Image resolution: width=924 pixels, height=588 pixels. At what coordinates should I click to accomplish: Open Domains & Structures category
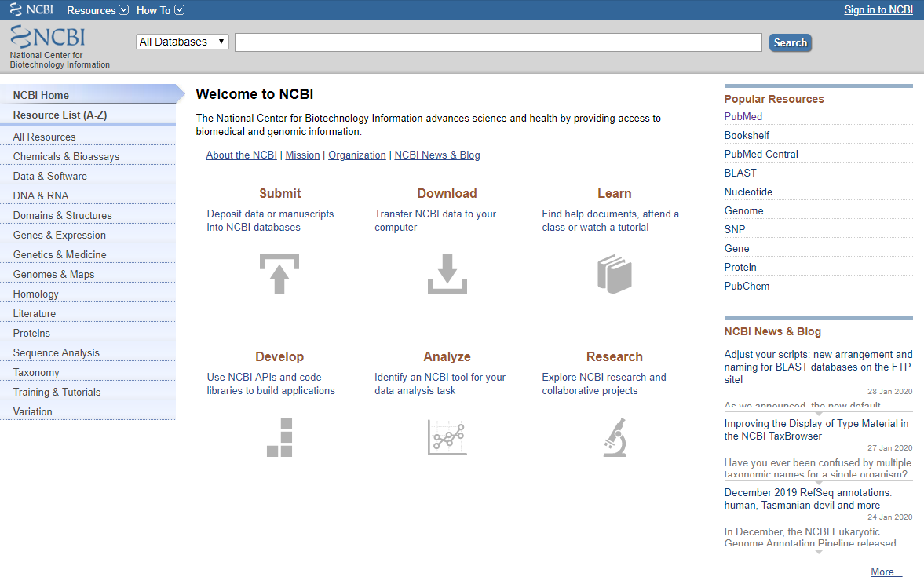(x=88, y=215)
